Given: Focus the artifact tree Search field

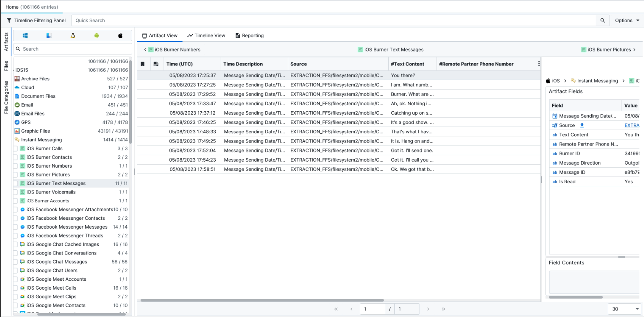Looking at the screenshot, I should coord(73,49).
